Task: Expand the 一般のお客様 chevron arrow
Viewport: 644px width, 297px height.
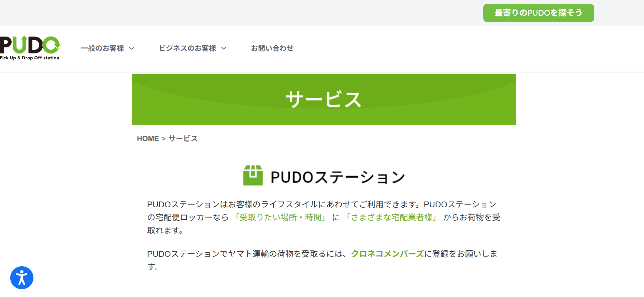Action: (x=132, y=48)
